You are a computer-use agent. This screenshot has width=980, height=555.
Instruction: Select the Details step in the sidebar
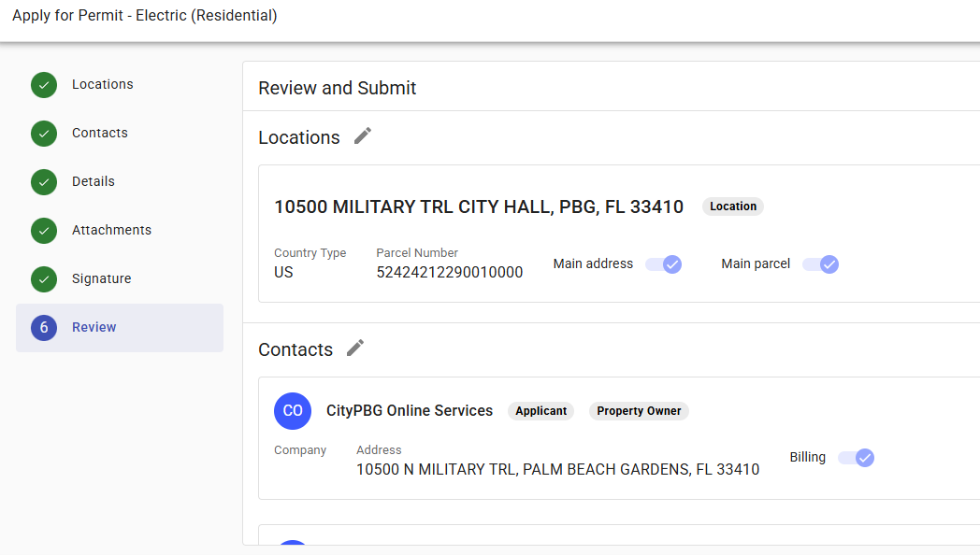tap(94, 181)
